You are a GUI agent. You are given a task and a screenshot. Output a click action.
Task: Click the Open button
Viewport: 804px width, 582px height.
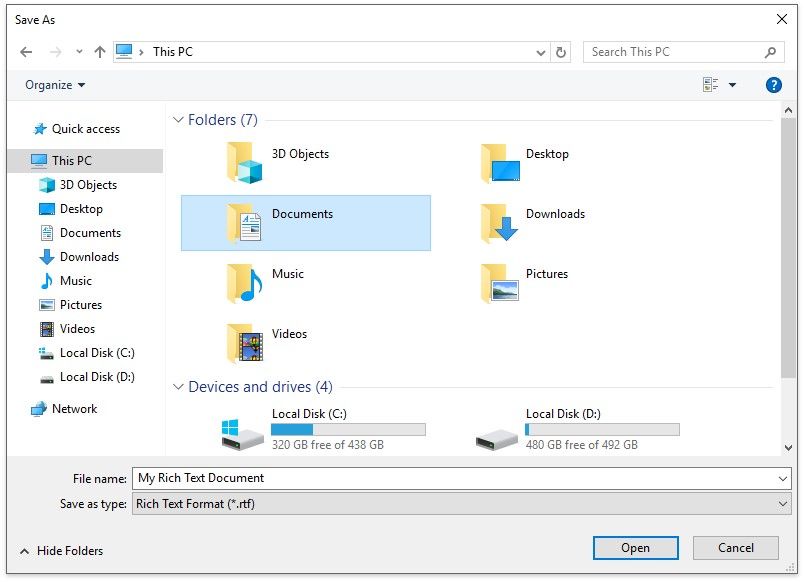pos(635,548)
